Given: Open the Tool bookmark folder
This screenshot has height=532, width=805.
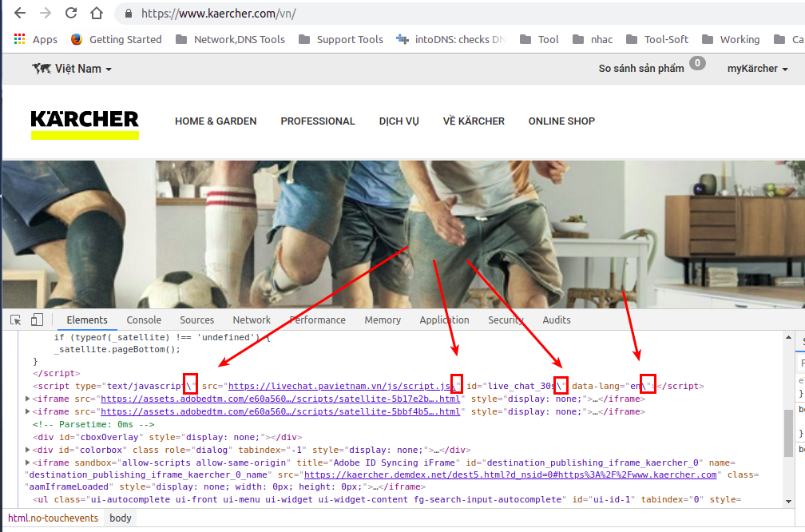Looking at the screenshot, I should pos(539,40).
